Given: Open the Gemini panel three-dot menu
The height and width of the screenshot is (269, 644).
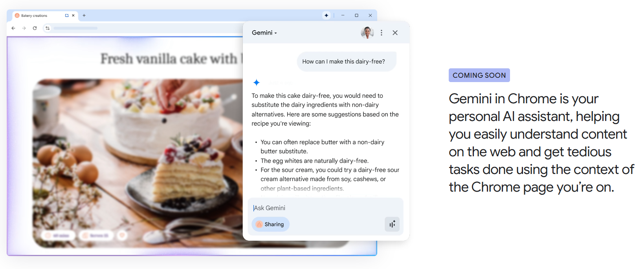Looking at the screenshot, I should click(x=381, y=33).
